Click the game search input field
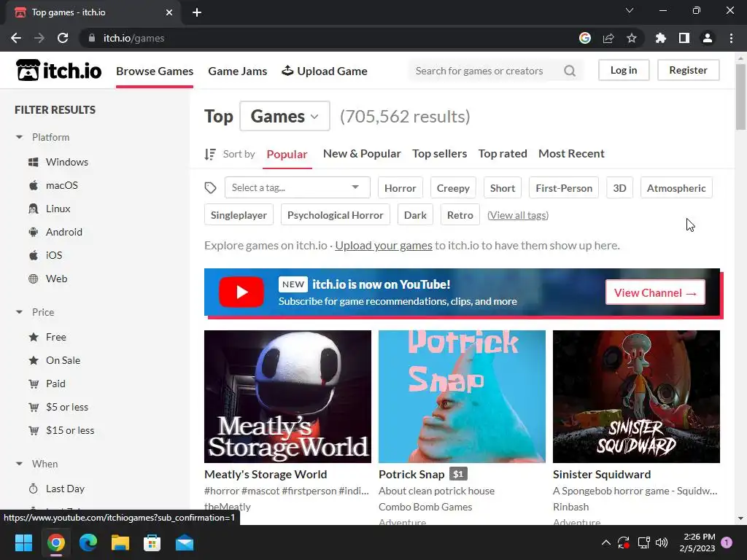This screenshot has width=747, height=560. (486, 71)
